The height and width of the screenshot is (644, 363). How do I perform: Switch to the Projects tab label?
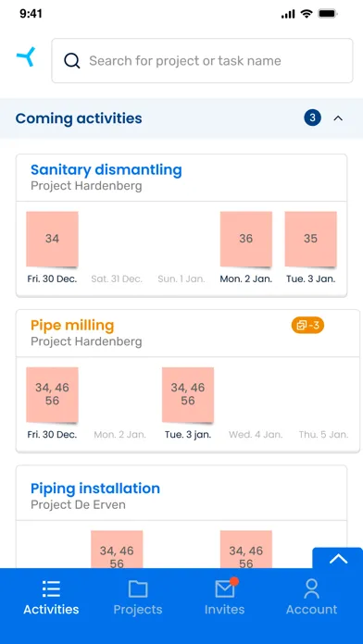point(138,609)
